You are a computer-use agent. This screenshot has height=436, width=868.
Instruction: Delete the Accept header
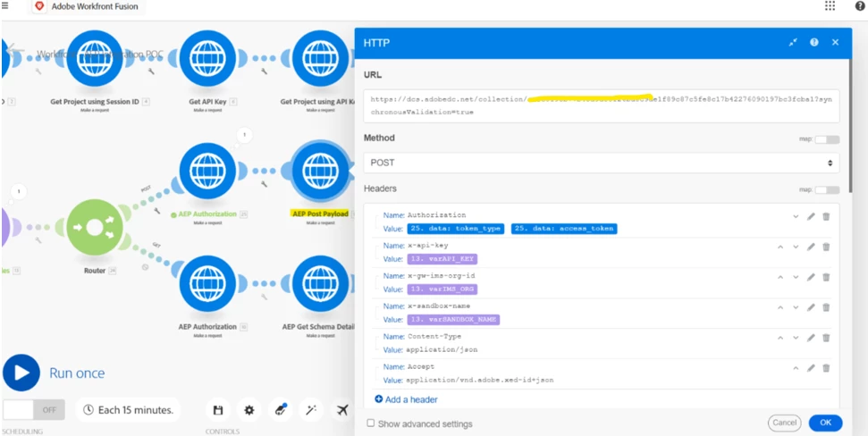pos(826,368)
